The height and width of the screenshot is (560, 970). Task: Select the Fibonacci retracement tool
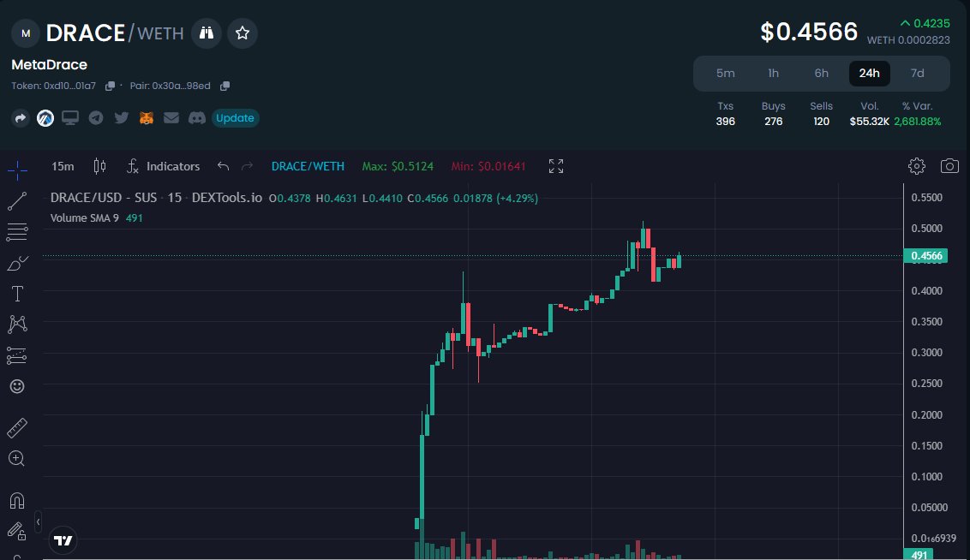point(17,232)
